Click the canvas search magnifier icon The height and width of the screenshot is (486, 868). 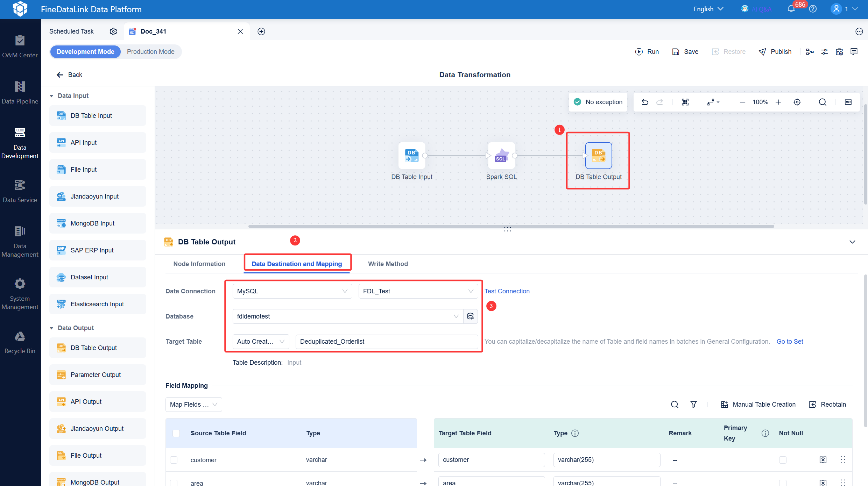(x=823, y=102)
